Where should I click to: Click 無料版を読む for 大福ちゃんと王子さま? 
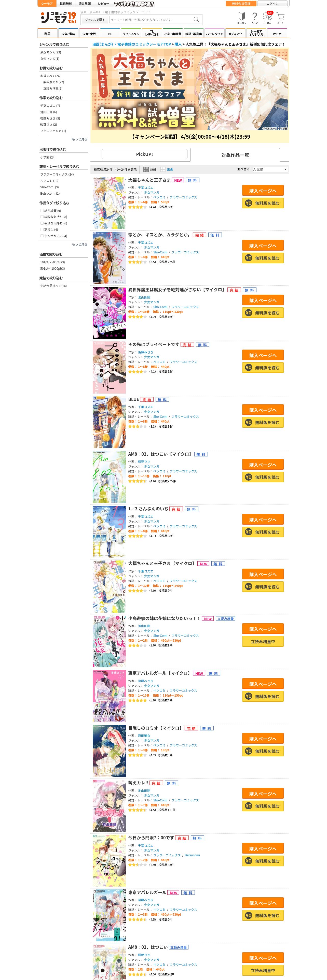coord(263,203)
